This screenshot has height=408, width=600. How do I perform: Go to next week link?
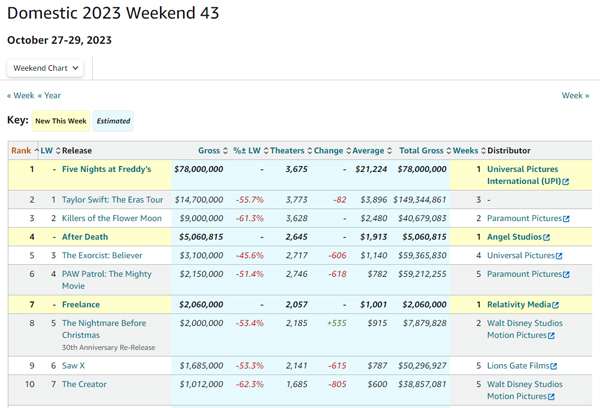click(x=575, y=95)
